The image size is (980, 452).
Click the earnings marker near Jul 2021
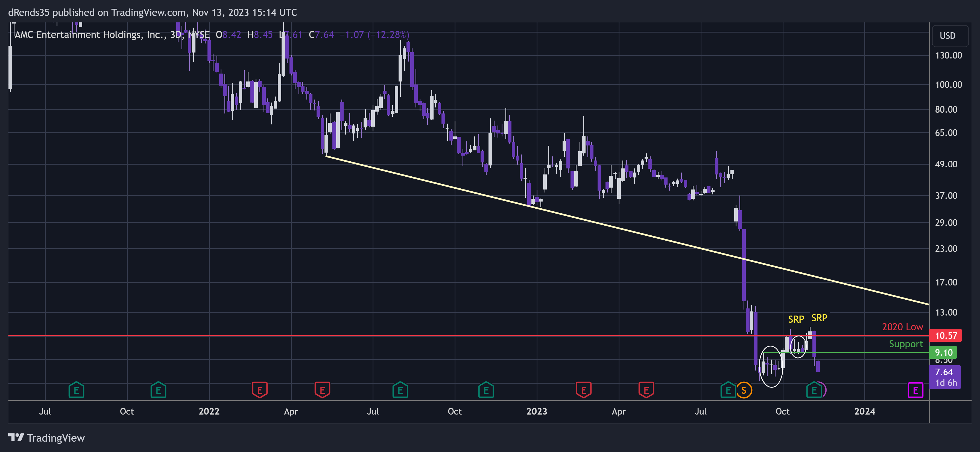click(76, 390)
